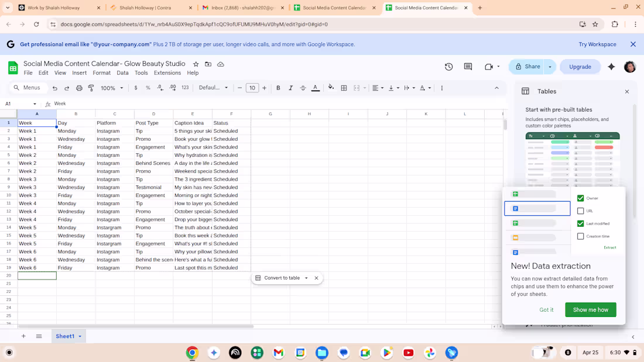The width and height of the screenshot is (644, 362).
Task: Expand vertical align dropdown
Action: pyautogui.click(x=398, y=88)
